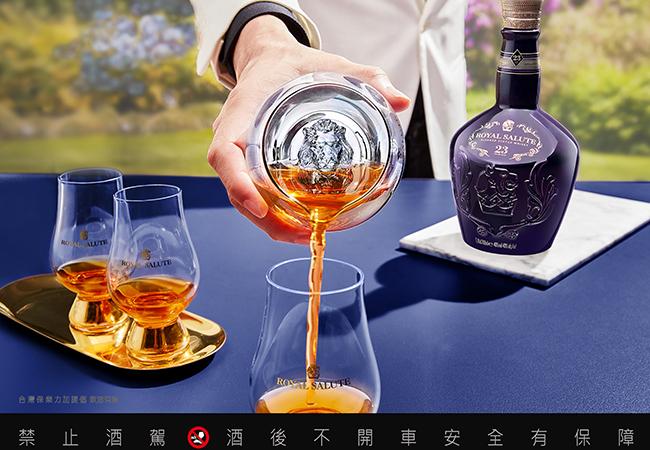Click the "酒後不開車" banner text

point(324,438)
